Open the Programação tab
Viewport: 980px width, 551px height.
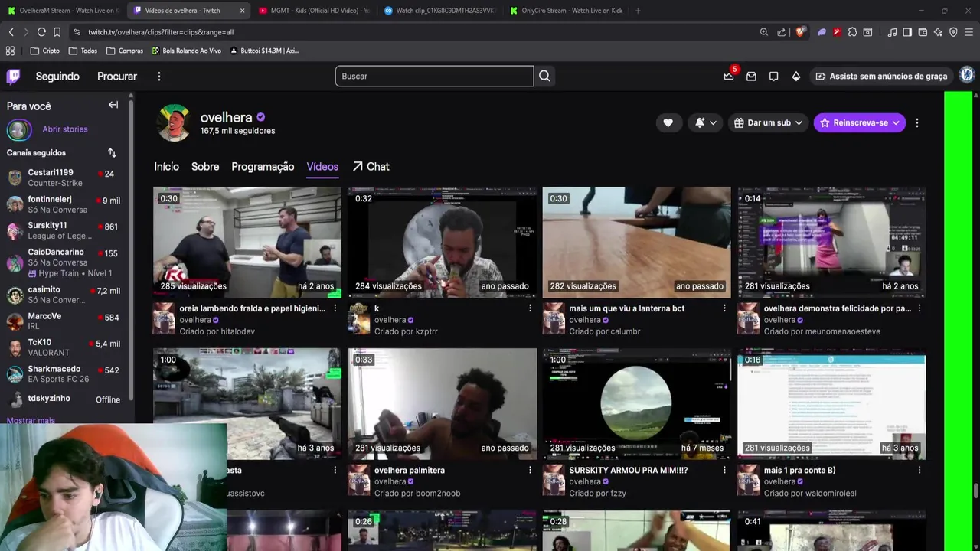click(263, 166)
